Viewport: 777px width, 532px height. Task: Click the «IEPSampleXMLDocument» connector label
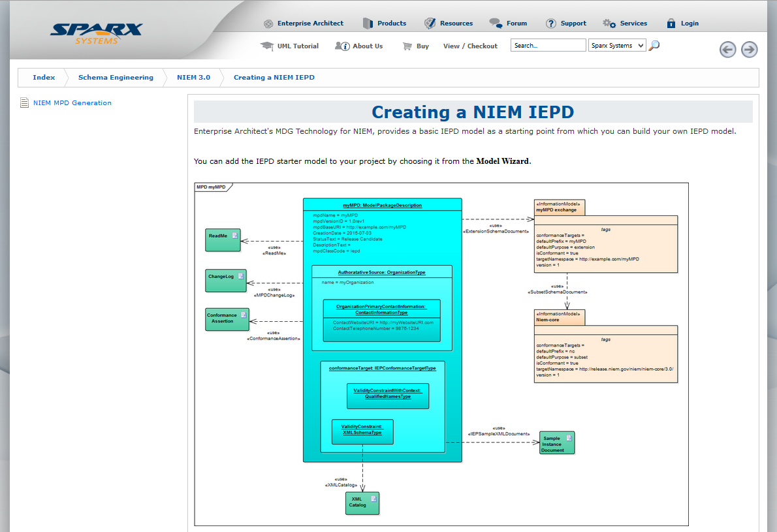tap(498, 434)
